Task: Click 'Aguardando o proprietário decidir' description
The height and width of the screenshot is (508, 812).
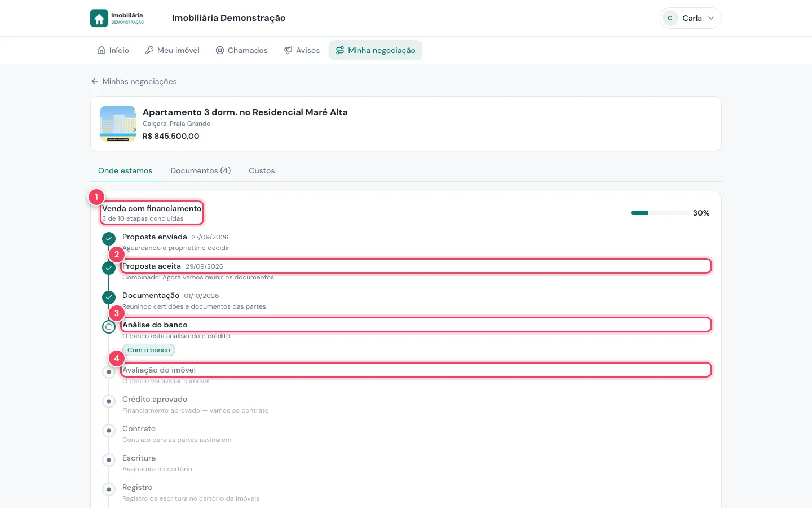Action: coord(176,248)
